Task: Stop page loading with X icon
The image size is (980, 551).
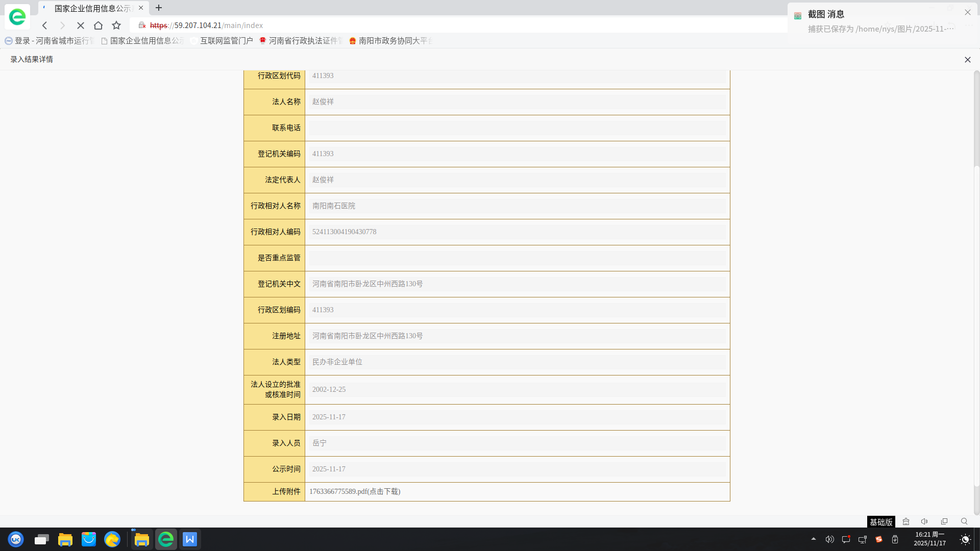Action: (81, 26)
